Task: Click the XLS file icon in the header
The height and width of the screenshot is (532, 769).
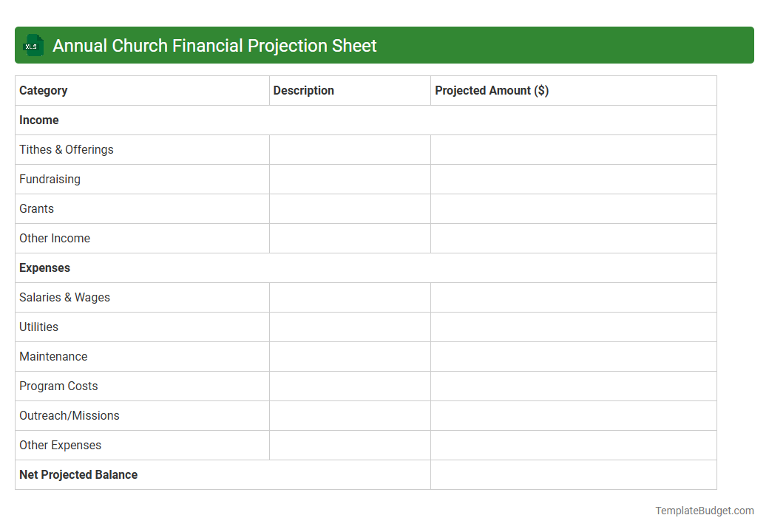Action: 33,45
